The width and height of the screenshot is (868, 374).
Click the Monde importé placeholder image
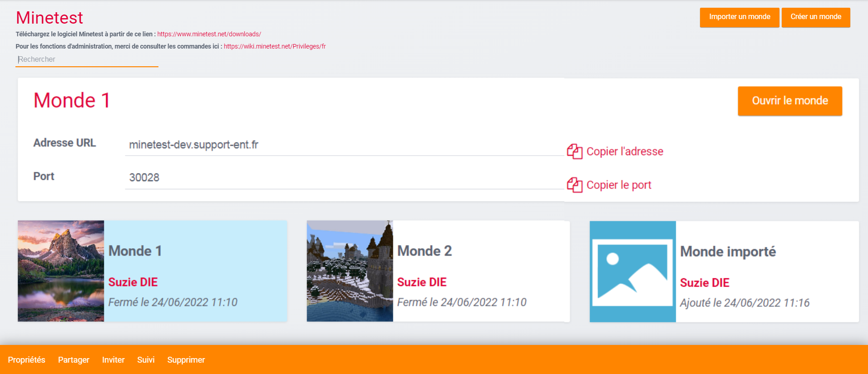point(632,271)
